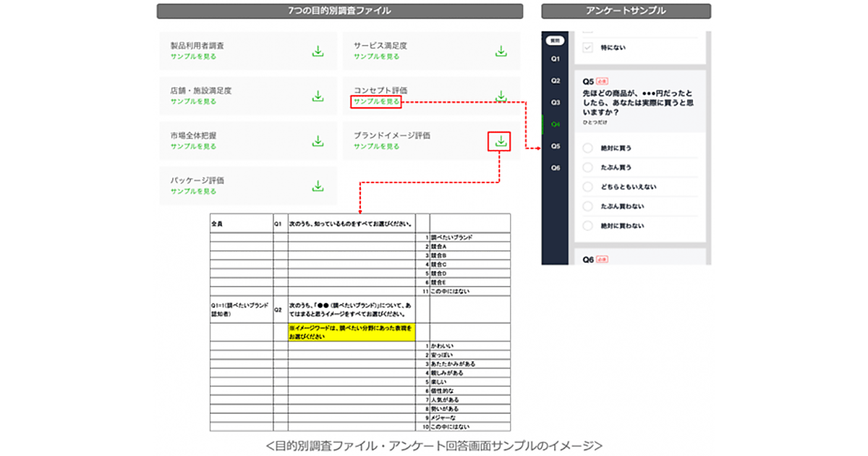Download the 製品利用者調査 file
The image size is (868, 456).
318,51
